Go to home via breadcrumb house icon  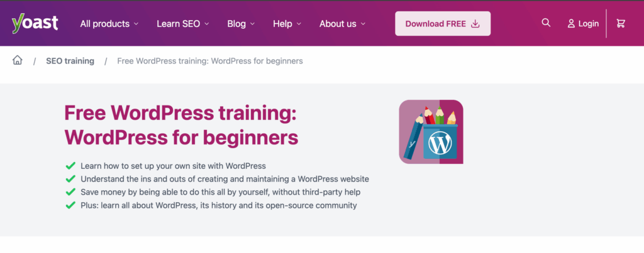[17, 61]
